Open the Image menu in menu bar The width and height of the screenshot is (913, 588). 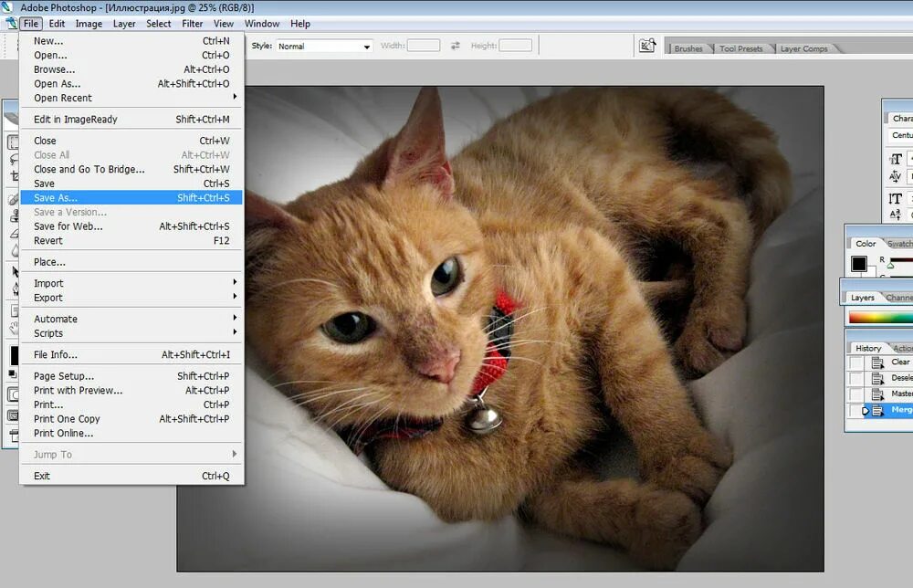coord(89,24)
